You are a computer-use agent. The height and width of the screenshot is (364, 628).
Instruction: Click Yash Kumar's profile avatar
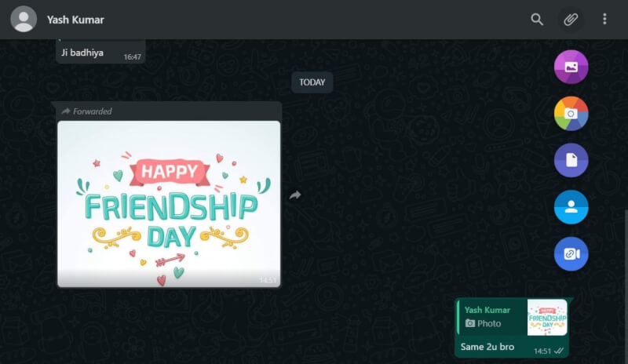[24, 19]
